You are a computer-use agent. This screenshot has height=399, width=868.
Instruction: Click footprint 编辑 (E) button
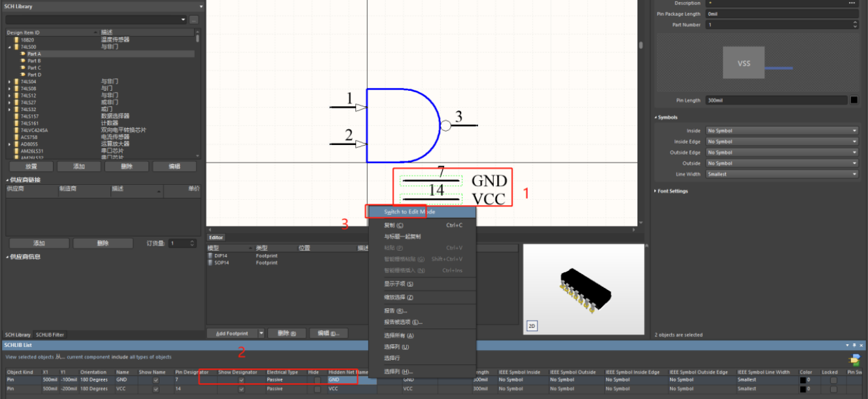click(x=328, y=333)
